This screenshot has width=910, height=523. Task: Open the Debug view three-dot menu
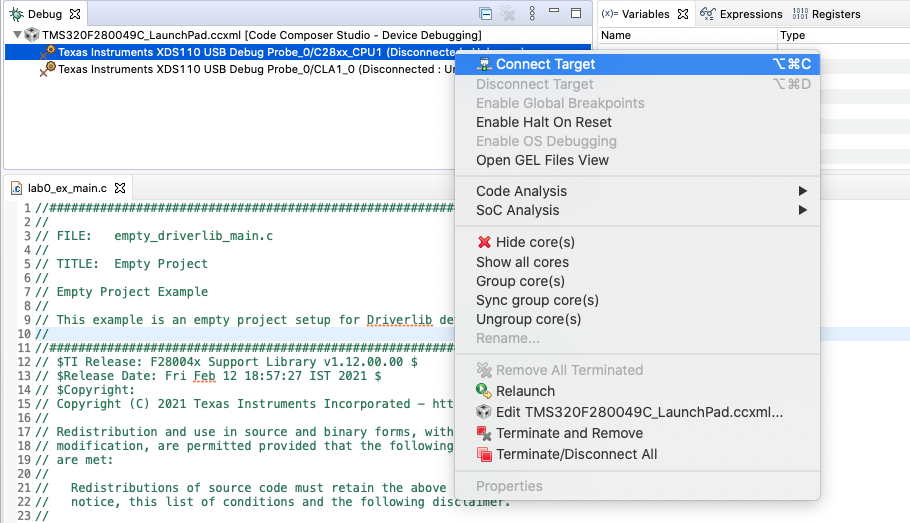coord(533,14)
